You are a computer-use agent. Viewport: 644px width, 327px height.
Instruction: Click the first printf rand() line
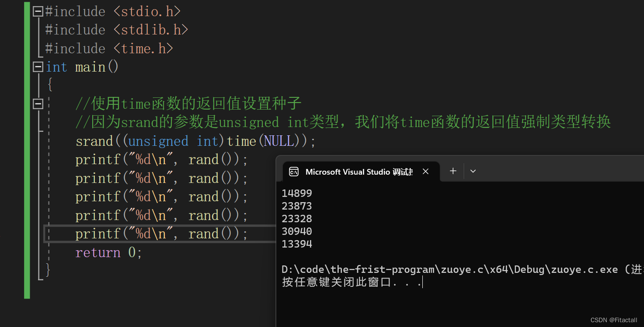(162, 160)
